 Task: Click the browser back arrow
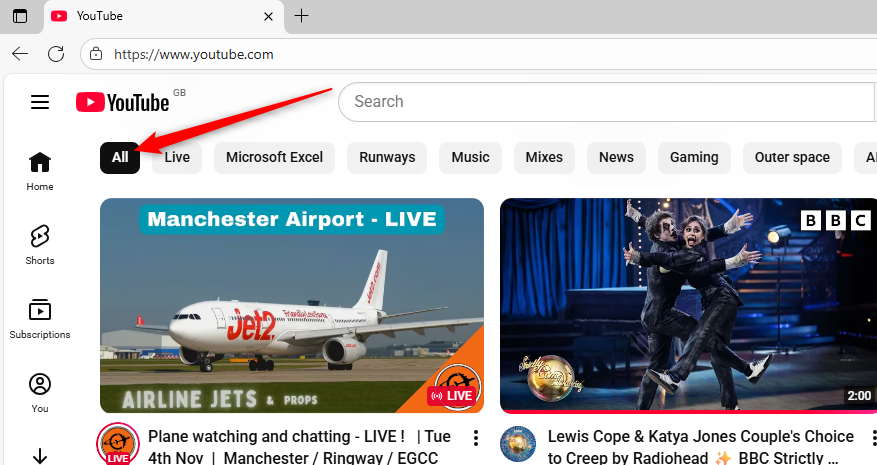click(x=20, y=54)
